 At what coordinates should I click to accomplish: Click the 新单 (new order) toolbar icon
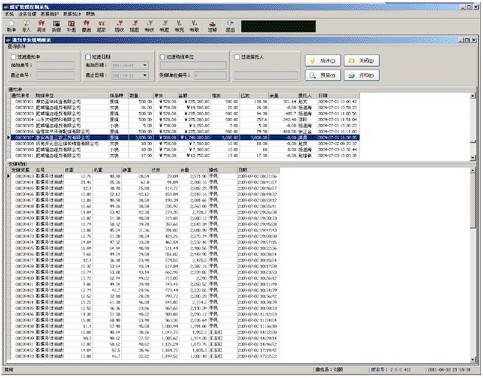(x=11, y=26)
